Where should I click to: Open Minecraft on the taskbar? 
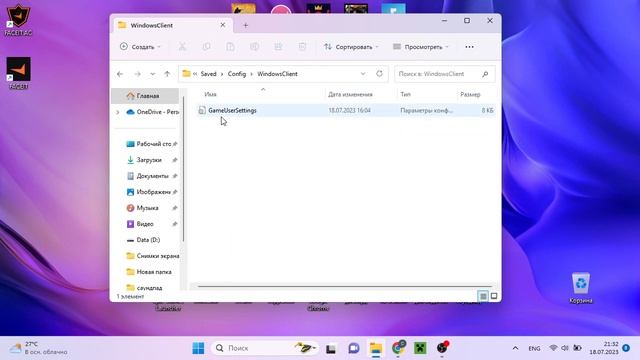(x=420, y=349)
